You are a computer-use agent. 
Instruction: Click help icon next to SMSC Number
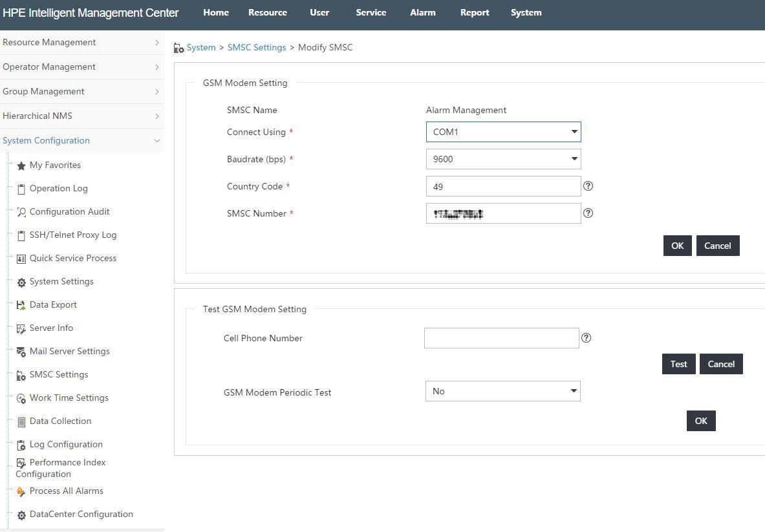coord(588,213)
